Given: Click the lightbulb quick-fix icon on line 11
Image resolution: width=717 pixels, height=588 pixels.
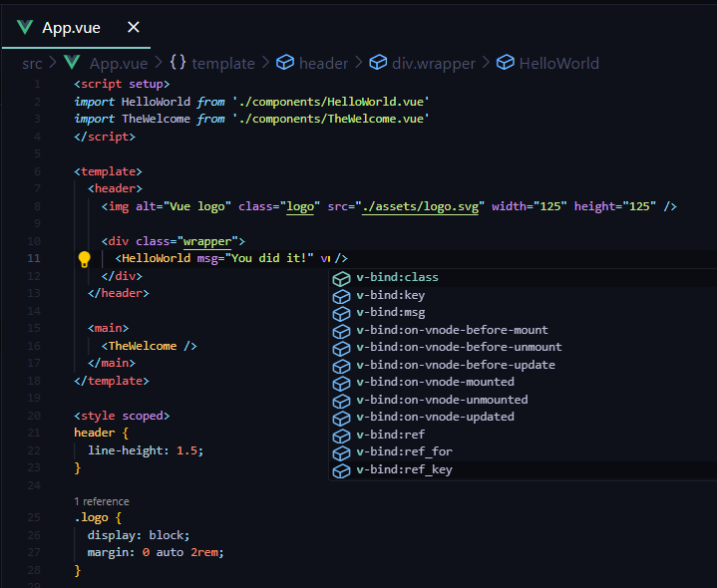Looking at the screenshot, I should [85, 259].
